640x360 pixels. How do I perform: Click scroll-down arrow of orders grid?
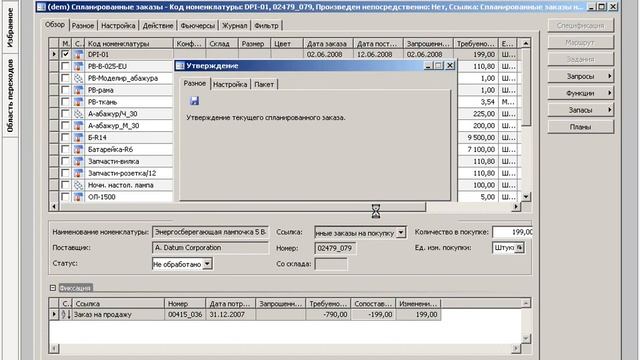click(526, 197)
